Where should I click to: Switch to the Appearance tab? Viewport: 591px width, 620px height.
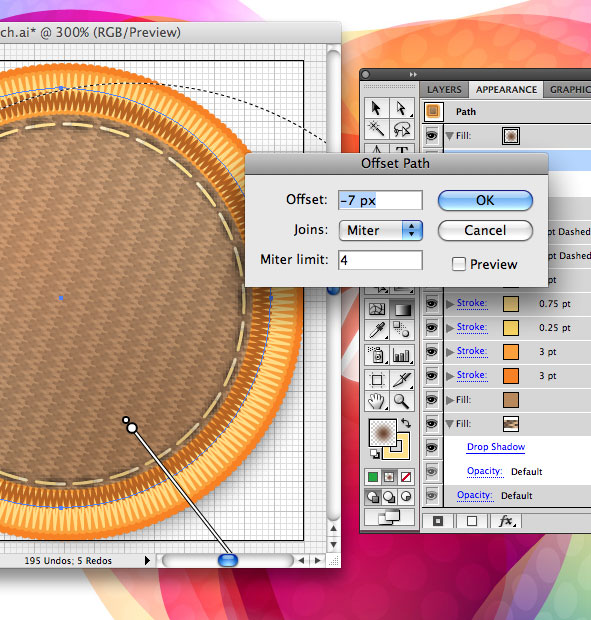coord(506,90)
